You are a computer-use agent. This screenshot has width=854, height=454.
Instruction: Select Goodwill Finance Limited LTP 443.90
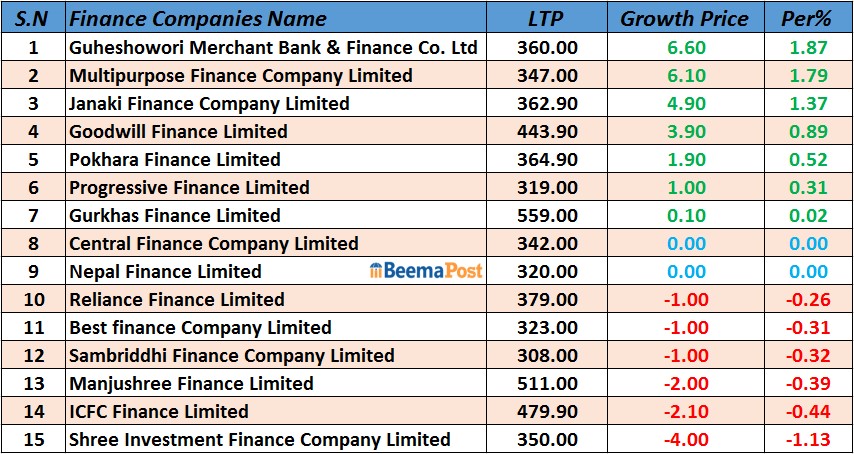[x=547, y=131]
